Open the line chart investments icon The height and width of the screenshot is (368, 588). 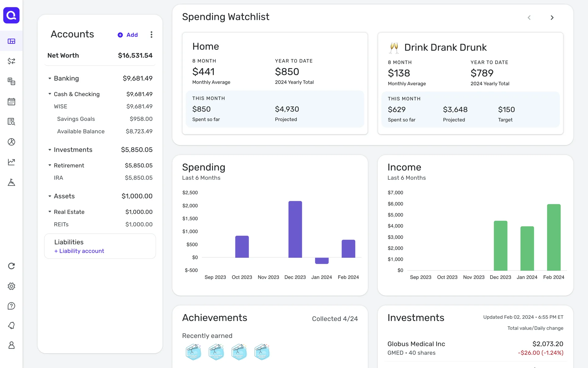point(11,162)
